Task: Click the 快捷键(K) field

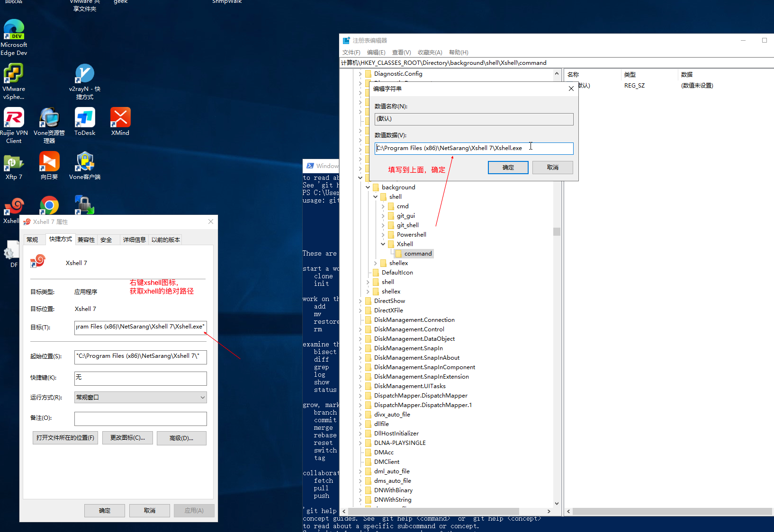Action: pos(141,378)
